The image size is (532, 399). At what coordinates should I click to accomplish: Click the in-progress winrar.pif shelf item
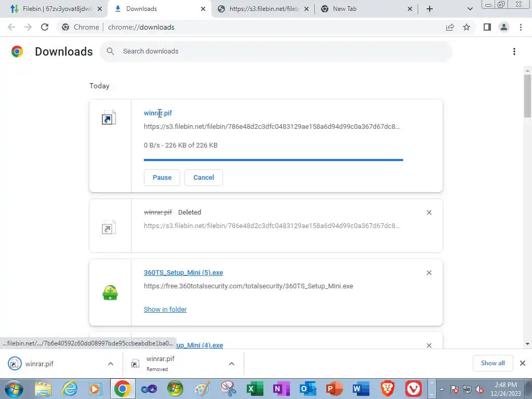pyautogui.click(x=61, y=364)
